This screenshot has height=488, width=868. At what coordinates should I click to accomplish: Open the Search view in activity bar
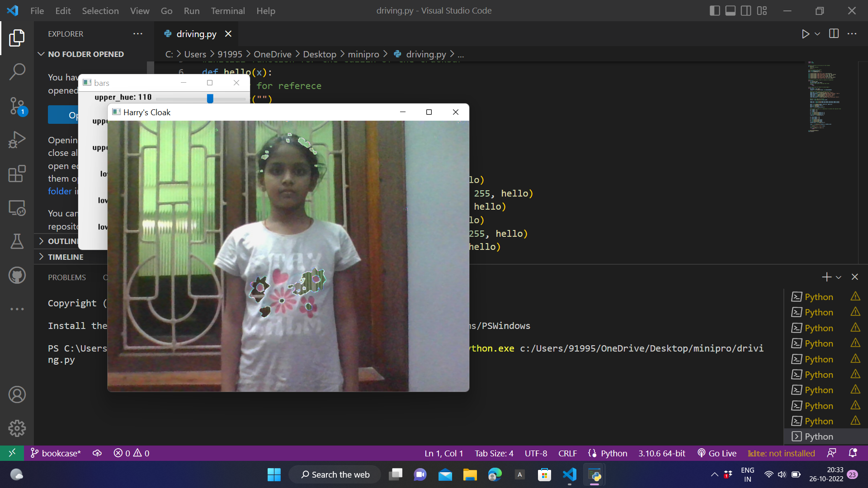(17, 71)
